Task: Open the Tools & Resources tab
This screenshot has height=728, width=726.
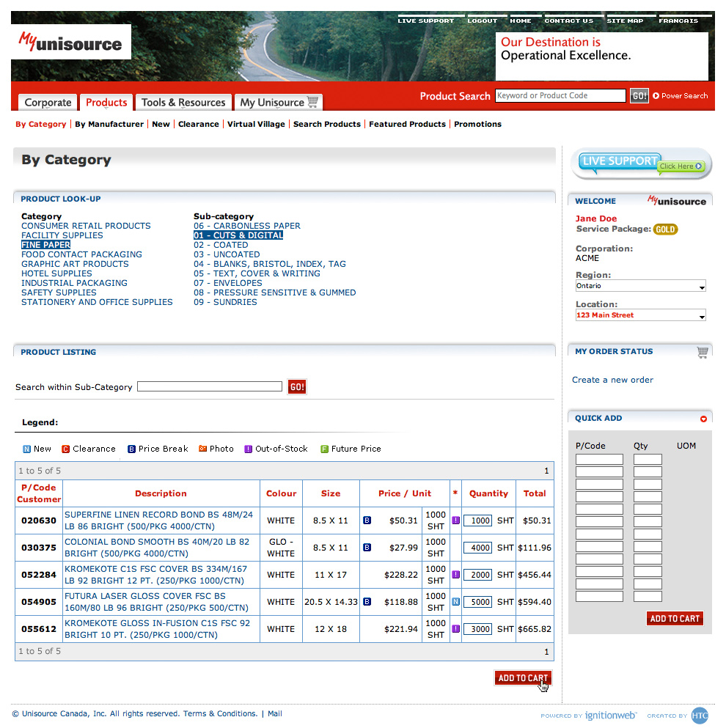Action: pos(183,103)
